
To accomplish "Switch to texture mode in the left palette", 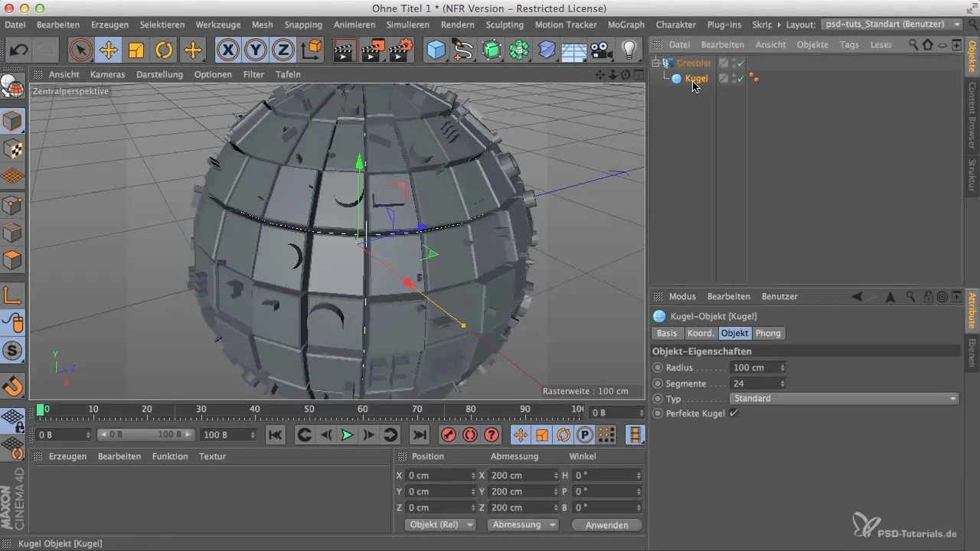I will point(13,149).
